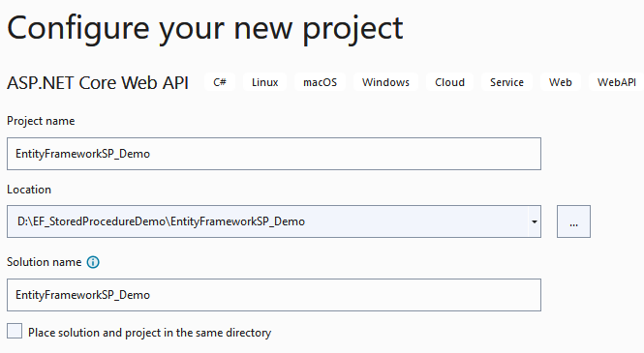Click the Solution name info icon
The width and height of the screenshot is (644, 353).
coord(93,262)
